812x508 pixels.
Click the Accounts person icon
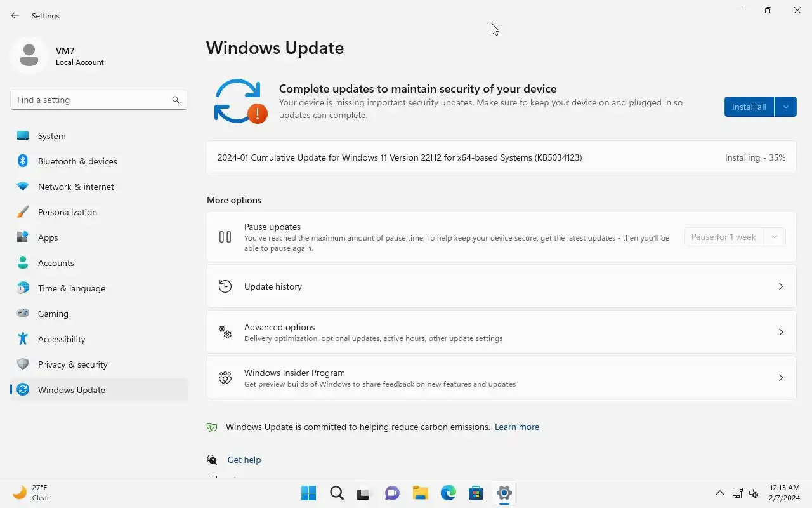23,263
